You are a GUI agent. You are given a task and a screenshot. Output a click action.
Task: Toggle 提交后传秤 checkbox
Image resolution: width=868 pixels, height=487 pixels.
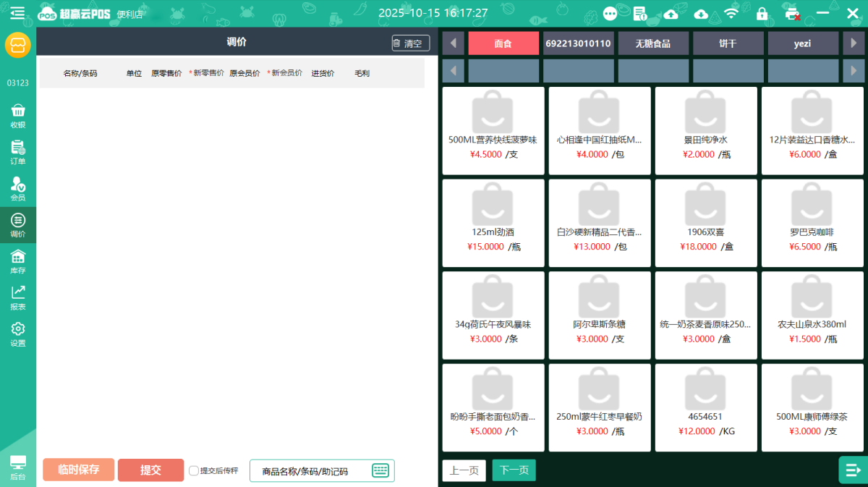pos(194,471)
